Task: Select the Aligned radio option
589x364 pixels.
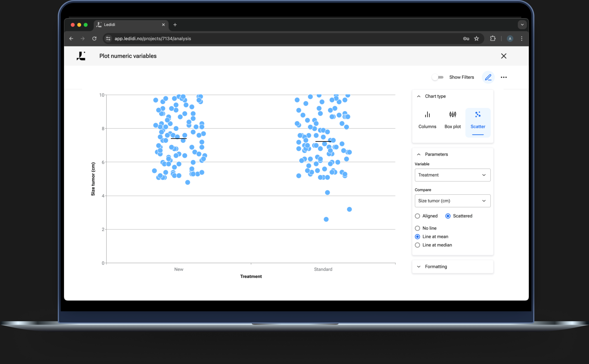Action: point(417,216)
